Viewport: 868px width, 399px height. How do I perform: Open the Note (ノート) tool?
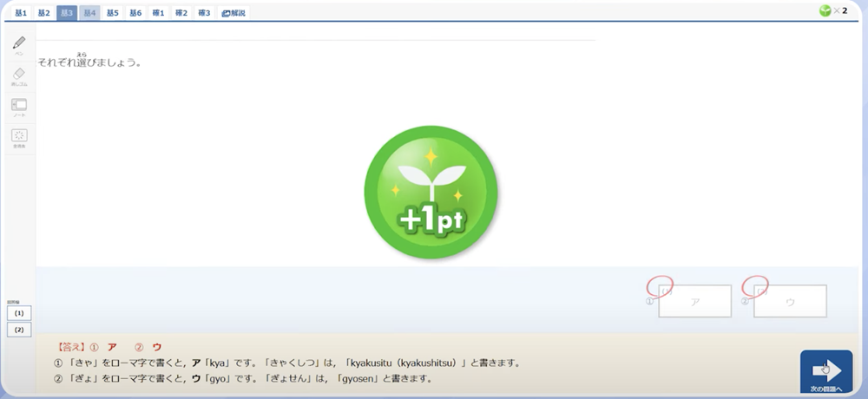19,106
